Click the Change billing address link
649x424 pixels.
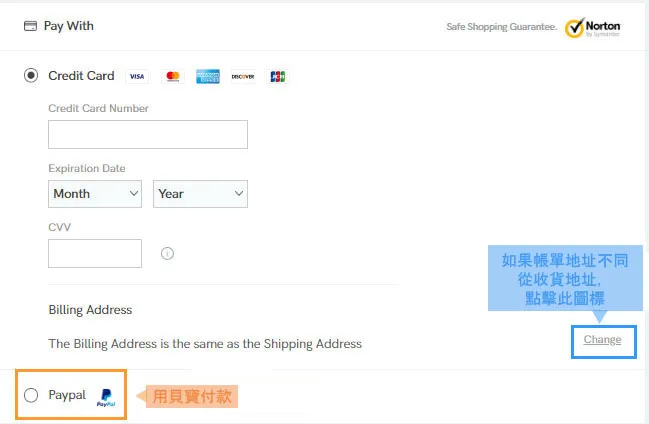pyautogui.click(x=602, y=340)
